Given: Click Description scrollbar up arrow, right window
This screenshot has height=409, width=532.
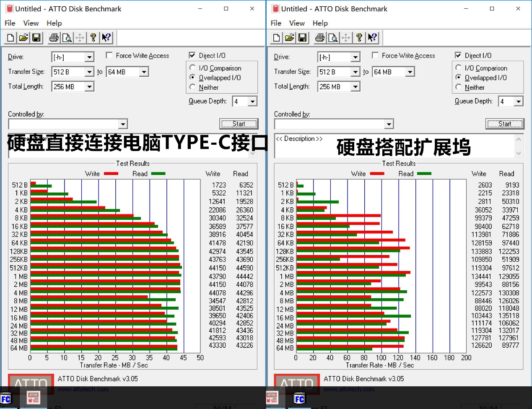Looking at the screenshot, I should tap(519, 139).
